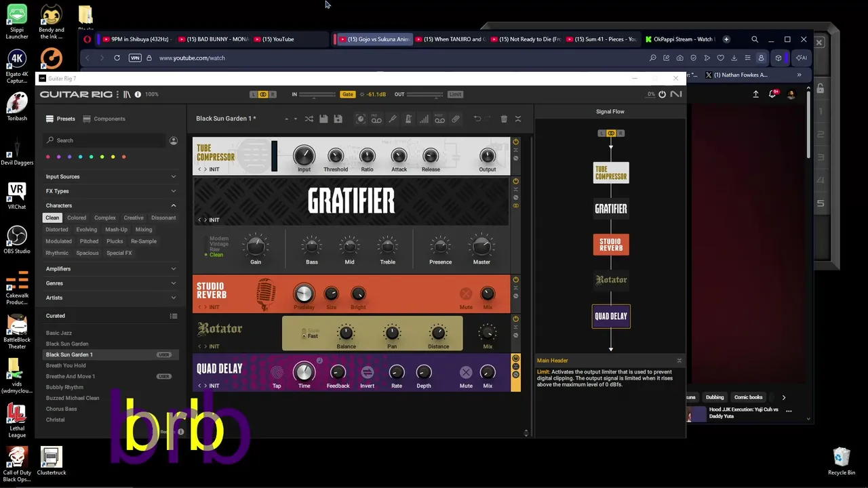The height and width of the screenshot is (488, 868).
Task: Open the tuner tool
Action: (x=392, y=119)
